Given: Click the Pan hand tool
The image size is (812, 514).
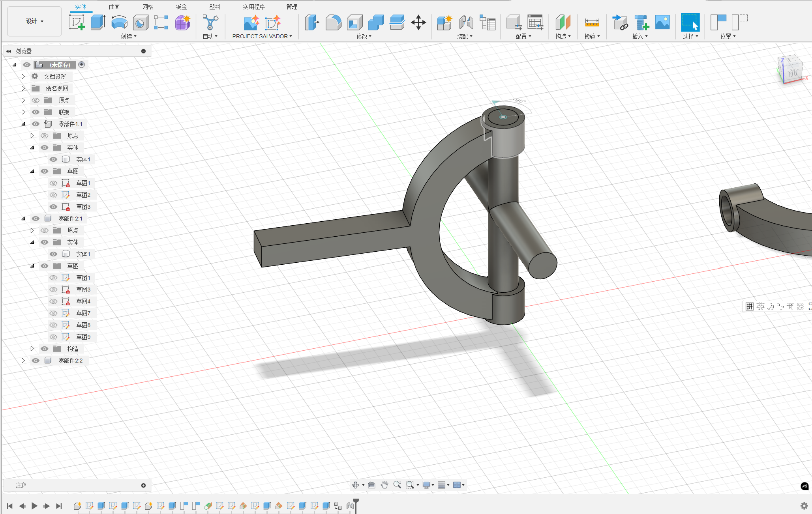Looking at the screenshot, I should [x=384, y=485].
